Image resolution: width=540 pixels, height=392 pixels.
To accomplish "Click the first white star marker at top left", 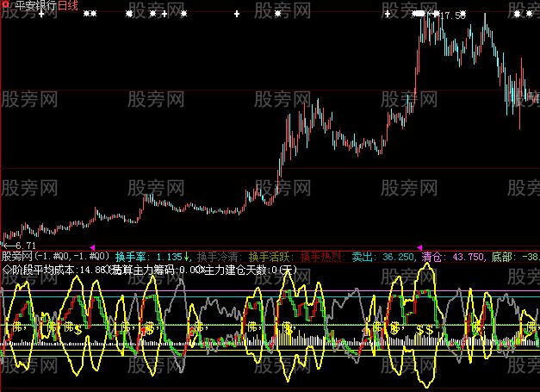I will pos(86,15).
